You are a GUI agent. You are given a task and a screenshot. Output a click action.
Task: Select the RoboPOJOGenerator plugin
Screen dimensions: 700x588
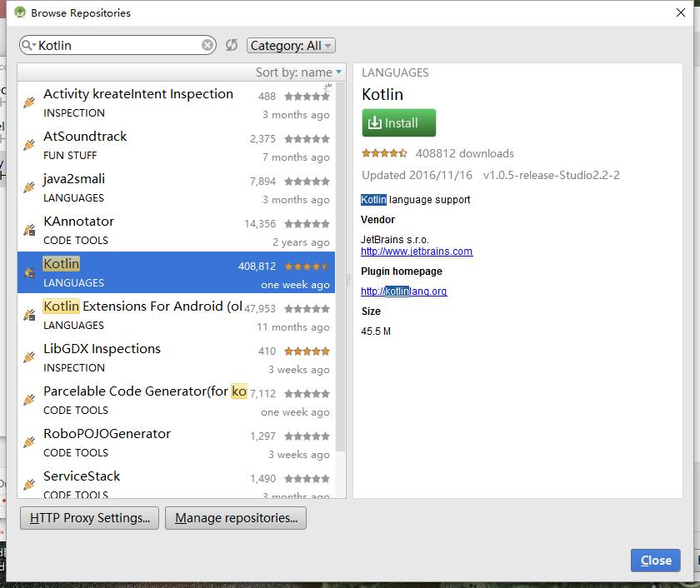coord(176,442)
